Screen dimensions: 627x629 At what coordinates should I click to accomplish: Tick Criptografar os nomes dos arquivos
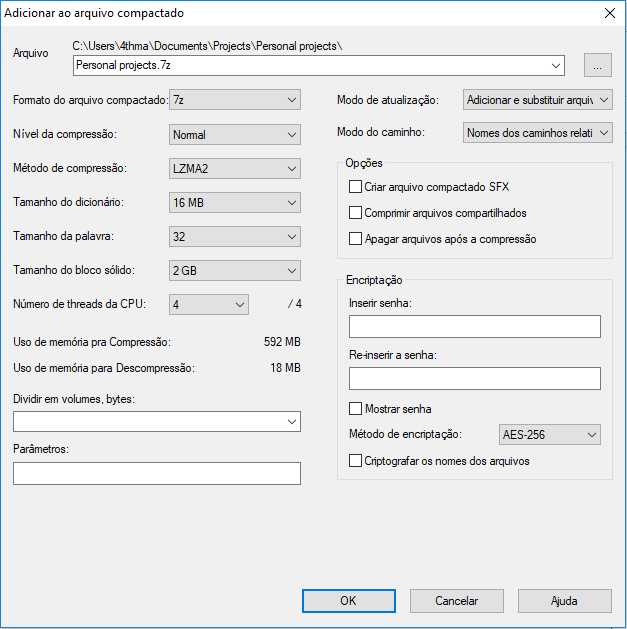pos(355,461)
